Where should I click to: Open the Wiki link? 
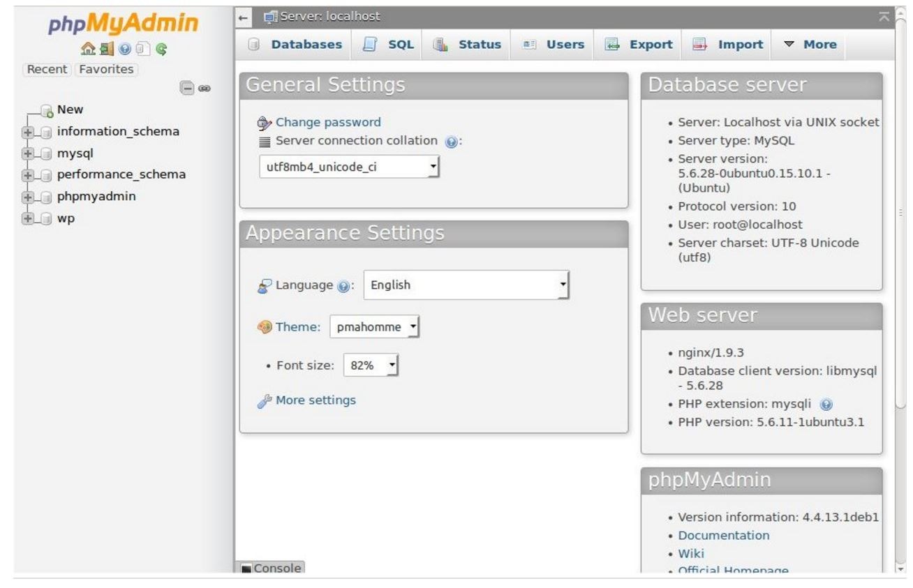(691, 554)
